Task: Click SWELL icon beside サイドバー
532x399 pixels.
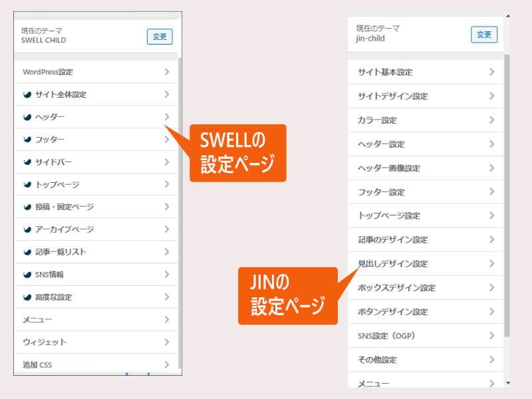Action: pyautogui.click(x=27, y=162)
